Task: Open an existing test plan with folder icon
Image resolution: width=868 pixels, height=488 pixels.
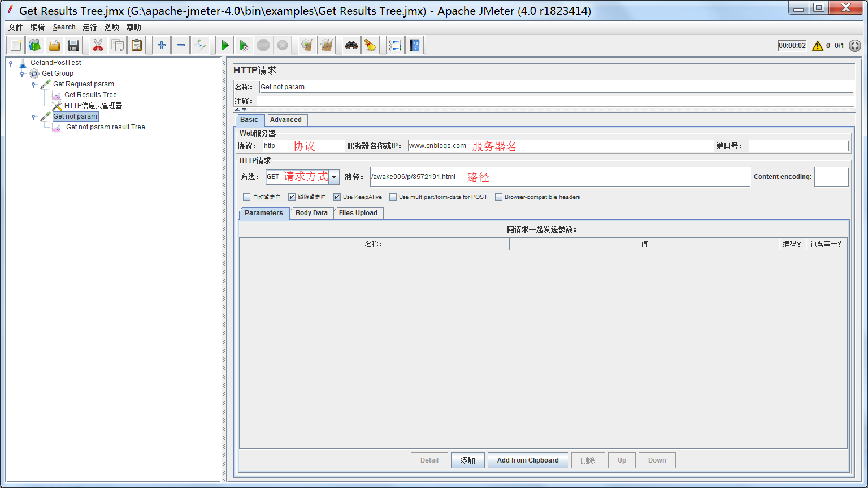Action: point(54,45)
